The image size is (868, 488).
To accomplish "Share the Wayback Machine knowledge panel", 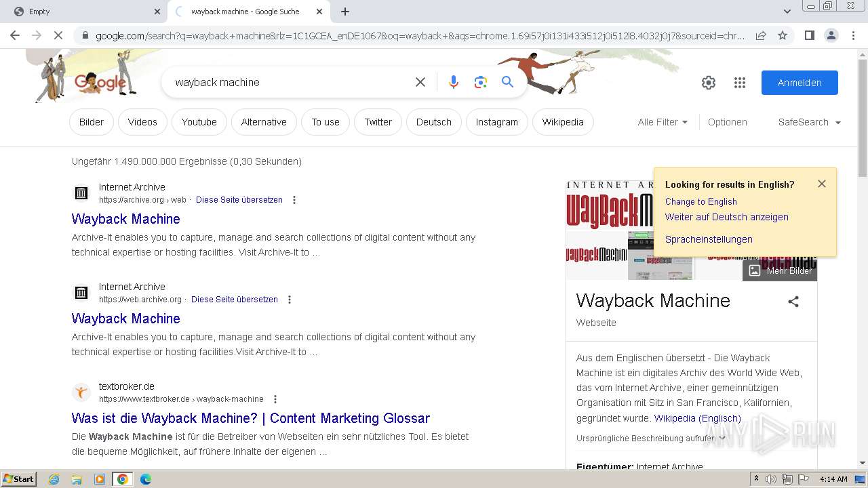I will pyautogui.click(x=793, y=302).
